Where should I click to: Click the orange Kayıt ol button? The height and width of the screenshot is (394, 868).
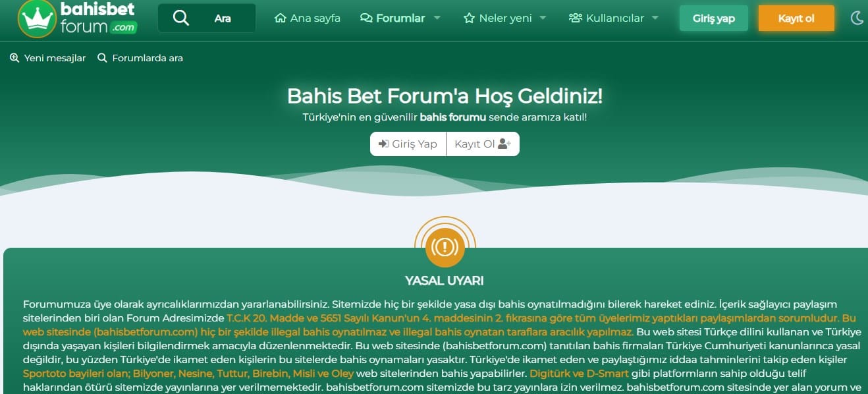796,18
